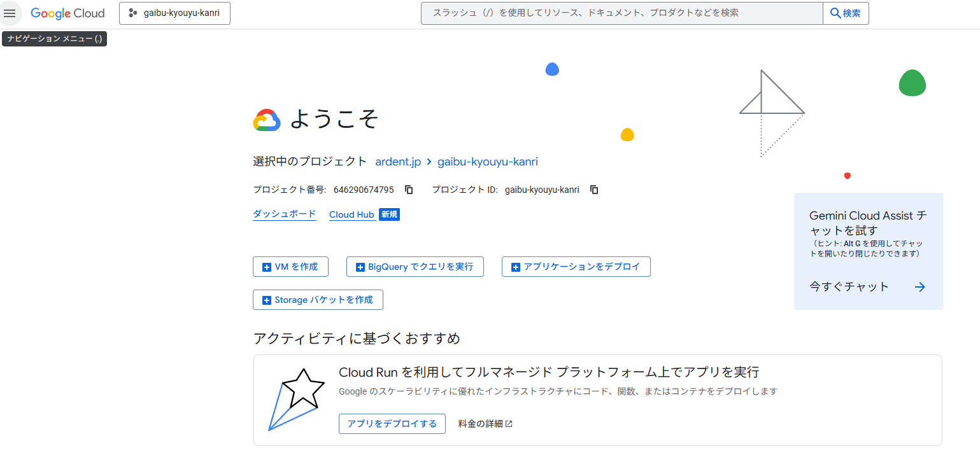Click the arrow icon beside 今すぐチャット
Viewport: 980px width, 455px height.
click(x=920, y=287)
